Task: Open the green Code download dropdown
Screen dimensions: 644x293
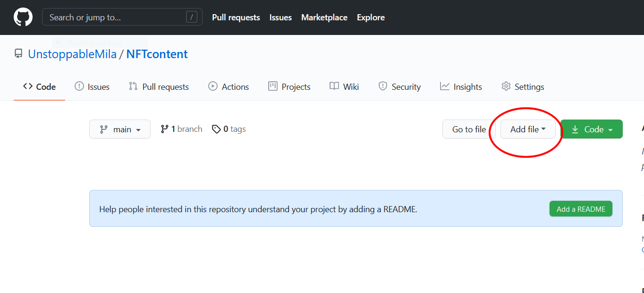Action: (x=592, y=129)
